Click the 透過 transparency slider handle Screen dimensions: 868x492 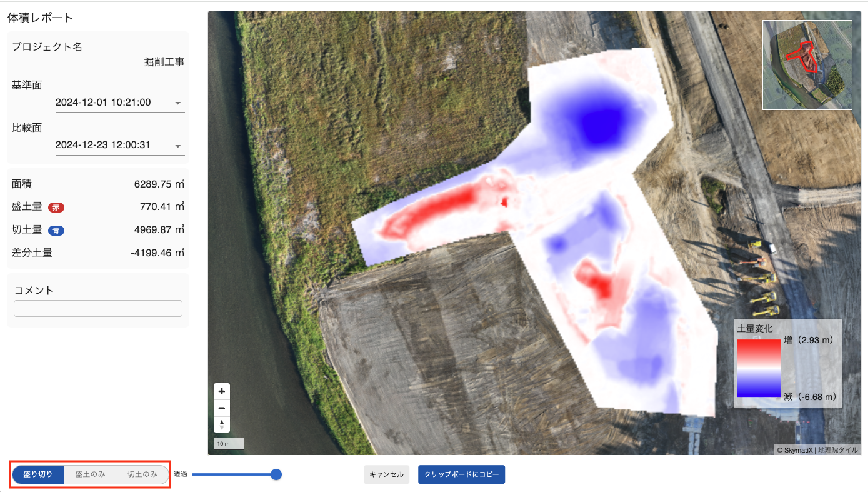pyautogui.click(x=276, y=474)
